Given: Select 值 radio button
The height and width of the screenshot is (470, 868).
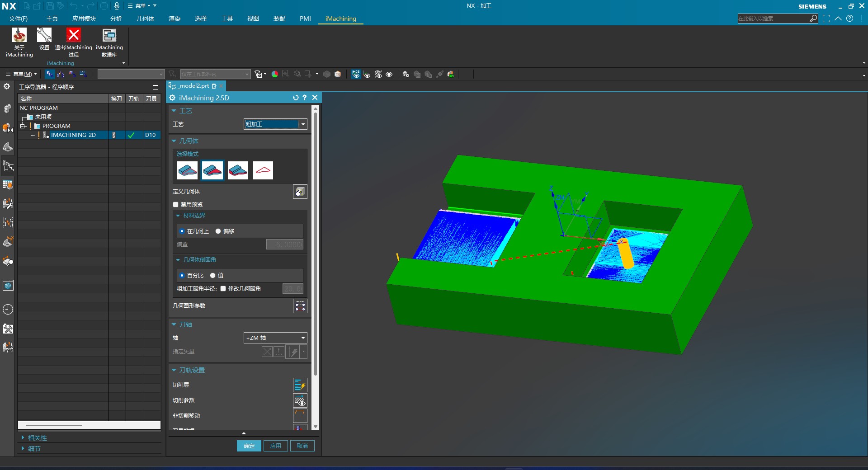Looking at the screenshot, I should click(x=213, y=276).
